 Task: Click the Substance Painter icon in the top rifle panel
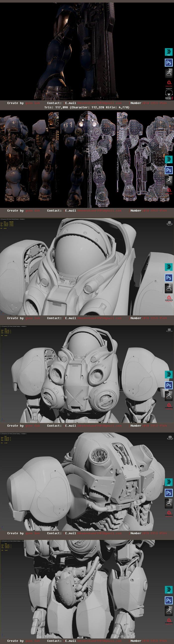coord(169,83)
